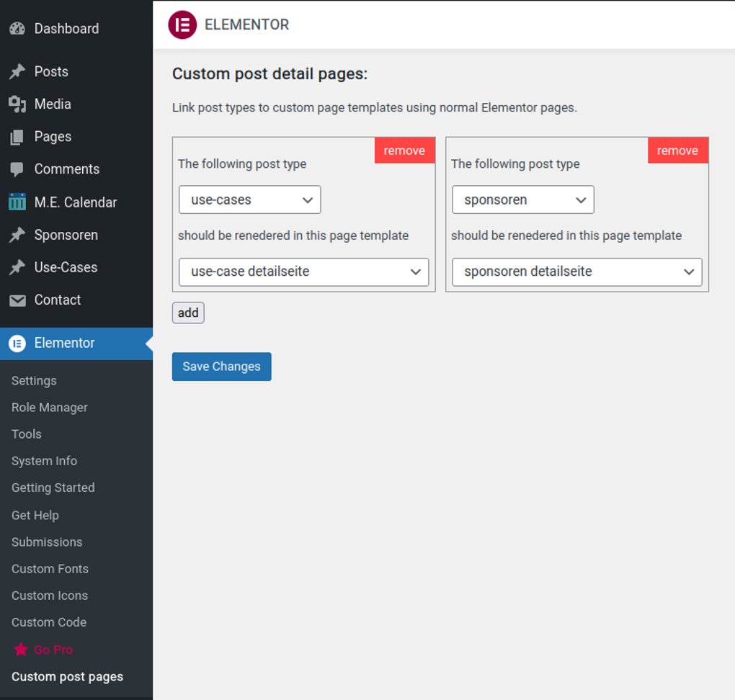
Task: Open the 'sponsoren detailseite' template dropdown
Action: [x=576, y=272]
